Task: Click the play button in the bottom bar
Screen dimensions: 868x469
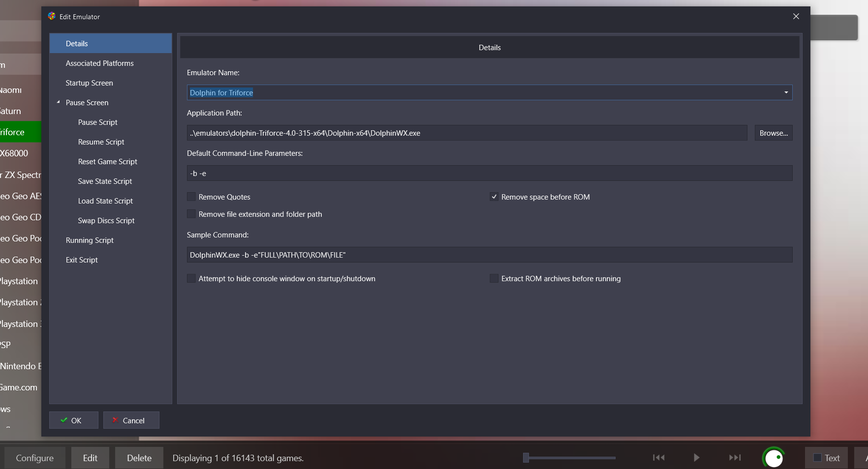Action: (696, 458)
